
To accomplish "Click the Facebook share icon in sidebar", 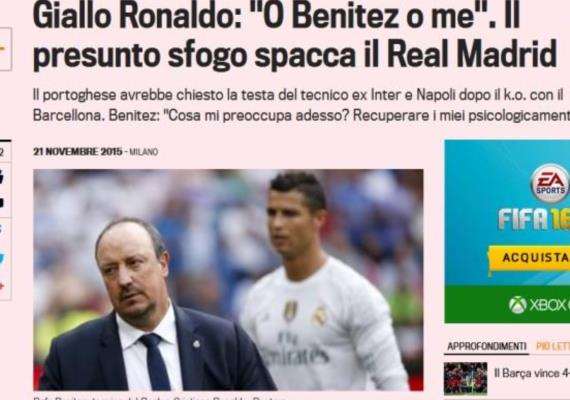I will [x=1, y=230].
